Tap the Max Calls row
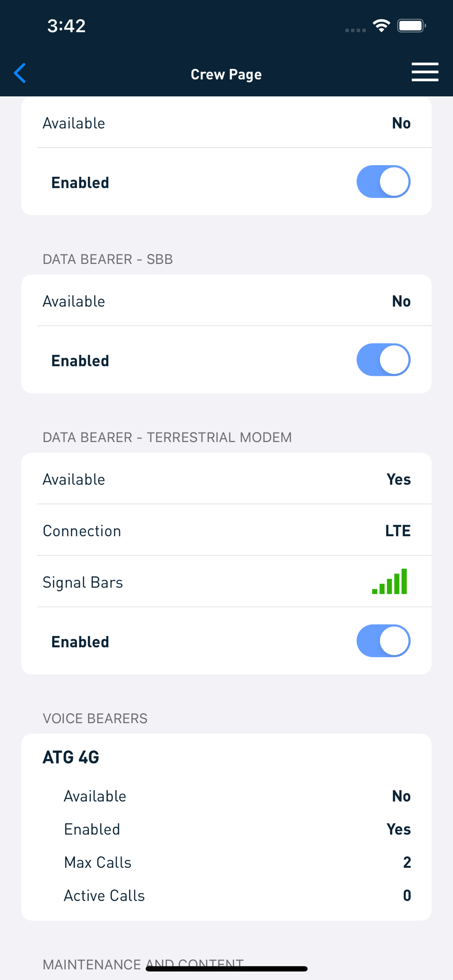 (237, 862)
